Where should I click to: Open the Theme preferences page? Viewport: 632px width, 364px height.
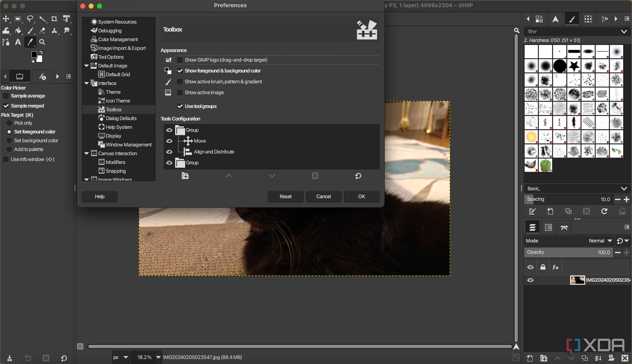coord(113,92)
